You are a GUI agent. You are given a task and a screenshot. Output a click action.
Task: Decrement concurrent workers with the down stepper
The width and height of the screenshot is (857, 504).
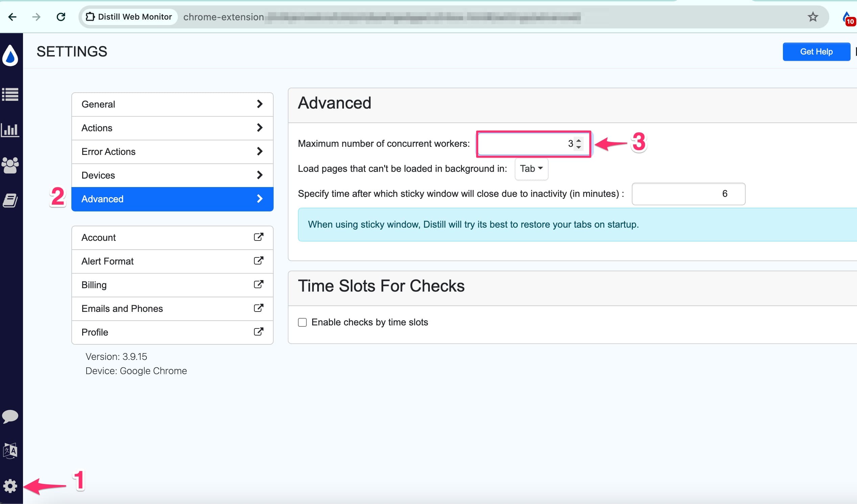tap(578, 147)
